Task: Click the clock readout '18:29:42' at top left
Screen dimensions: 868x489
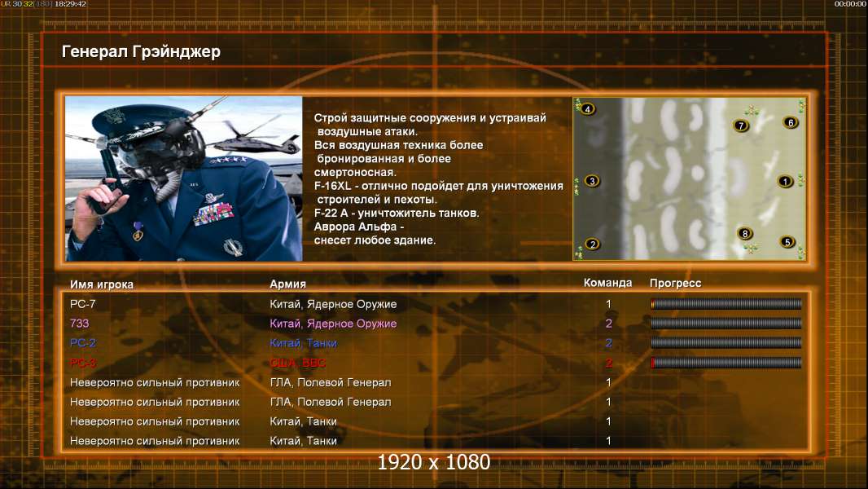Action: 70,4
